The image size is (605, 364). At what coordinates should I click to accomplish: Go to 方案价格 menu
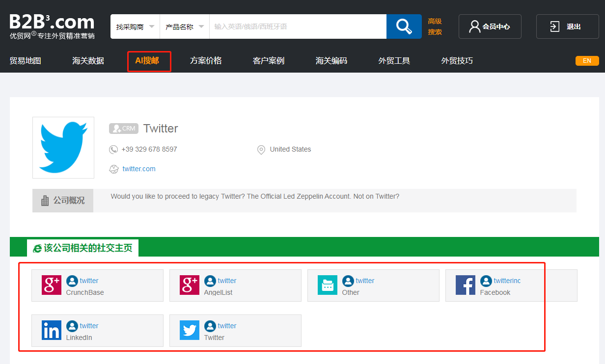(206, 61)
